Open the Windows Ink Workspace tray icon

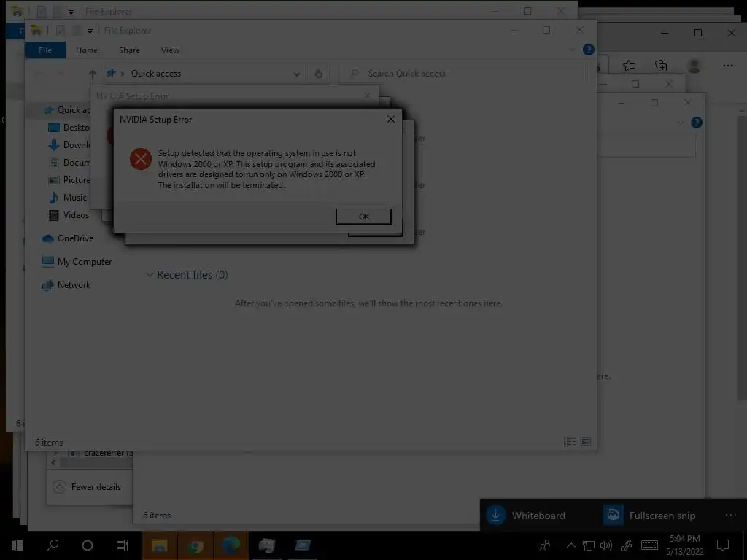pos(627,545)
